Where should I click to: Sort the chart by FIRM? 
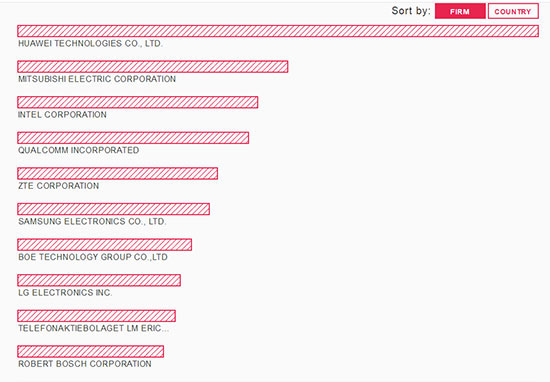point(460,11)
